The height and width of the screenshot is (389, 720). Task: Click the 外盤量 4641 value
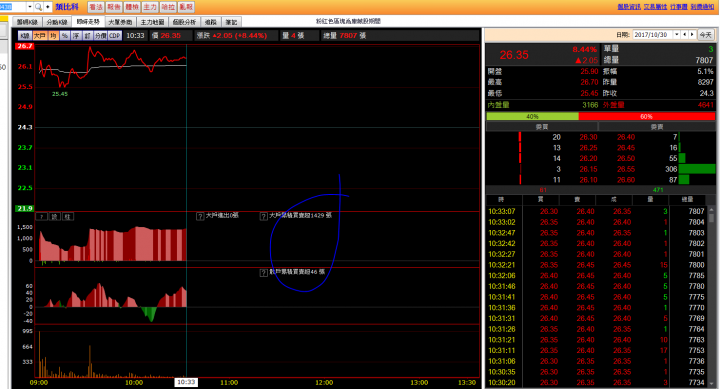coord(705,105)
